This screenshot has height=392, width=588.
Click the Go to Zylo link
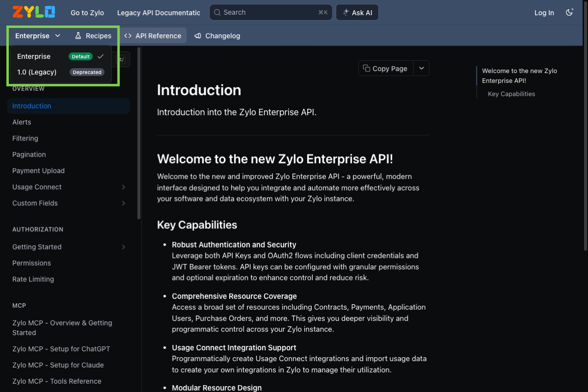click(87, 13)
